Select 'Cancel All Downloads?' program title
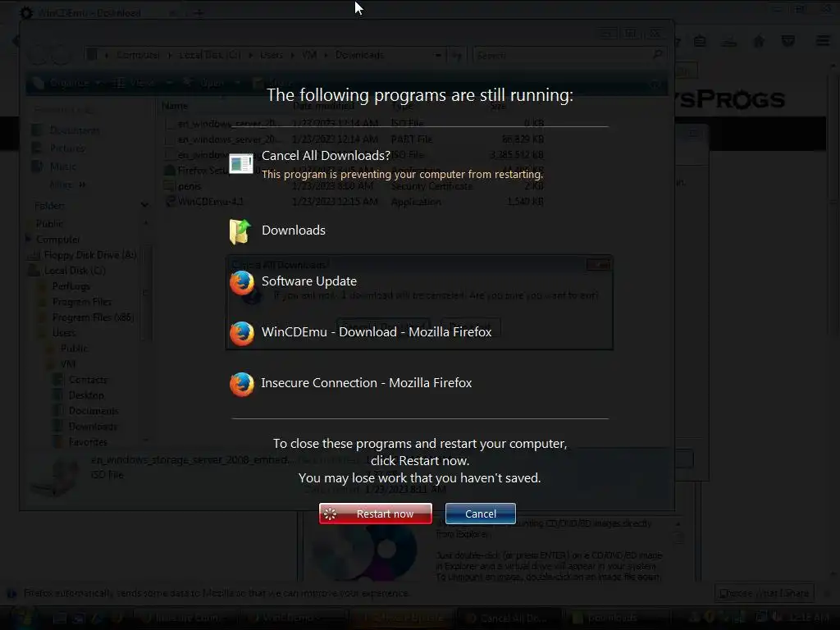840x630 pixels. point(326,155)
